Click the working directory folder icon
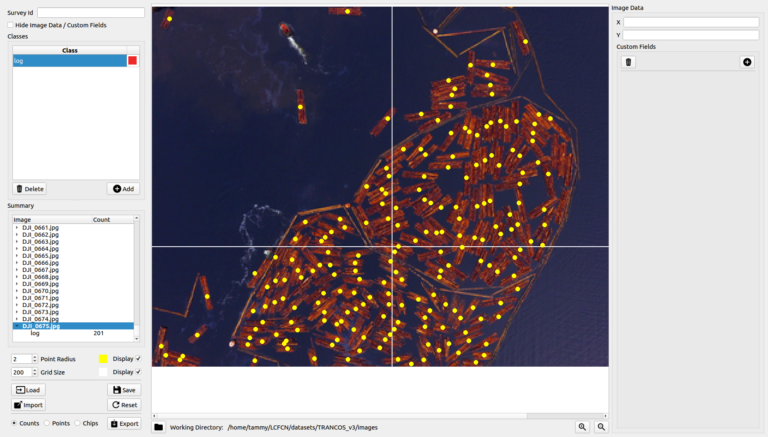The height and width of the screenshot is (437, 768). tap(158, 427)
